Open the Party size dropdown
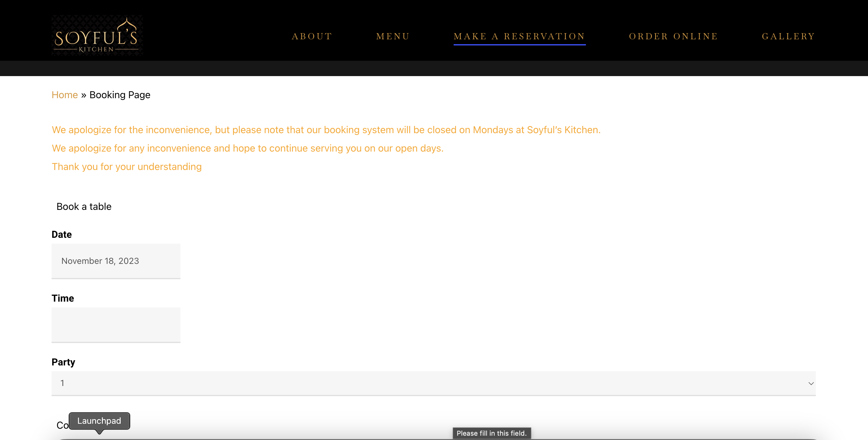 click(433, 384)
